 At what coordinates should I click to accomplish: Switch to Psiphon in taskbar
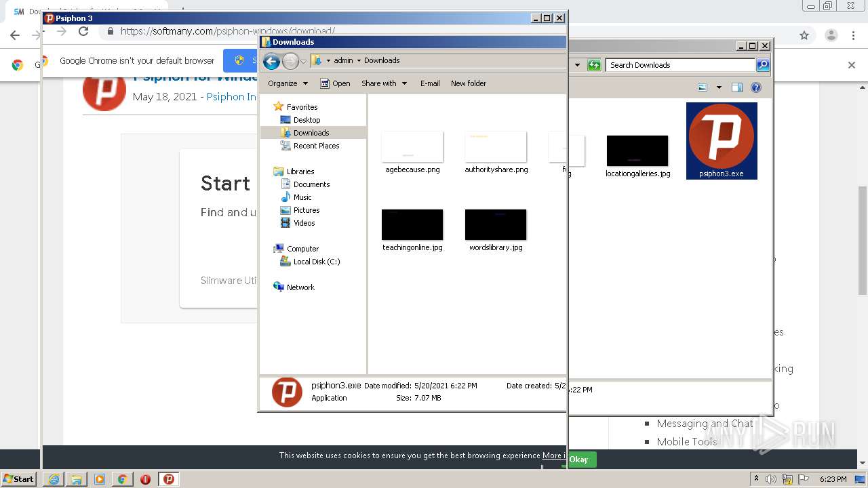169,479
